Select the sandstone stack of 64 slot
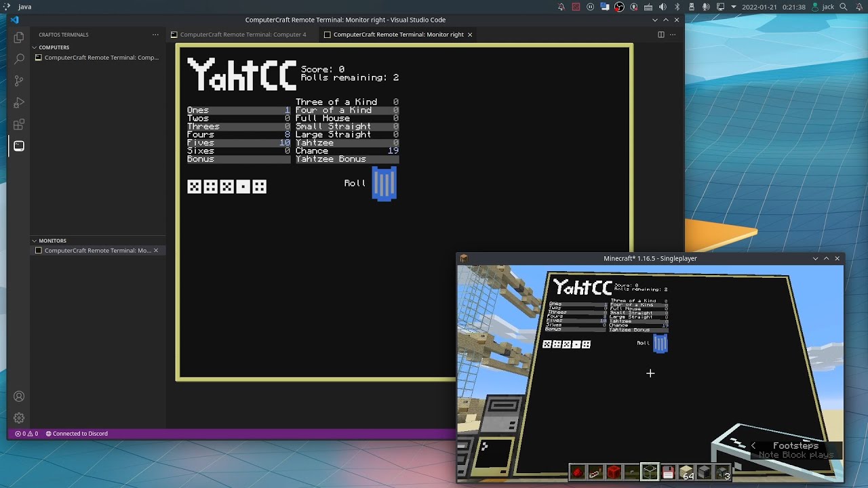This screenshot has height=488, width=868. [686, 472]
